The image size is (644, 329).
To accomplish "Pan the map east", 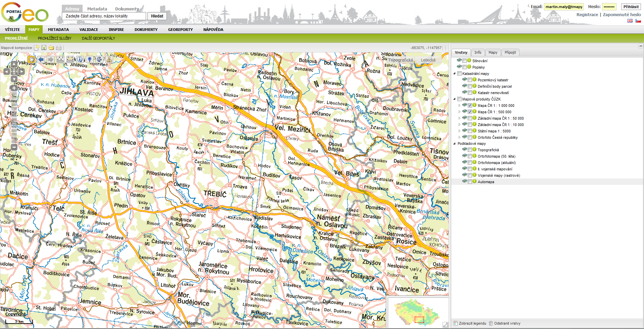I will [21, 71].
